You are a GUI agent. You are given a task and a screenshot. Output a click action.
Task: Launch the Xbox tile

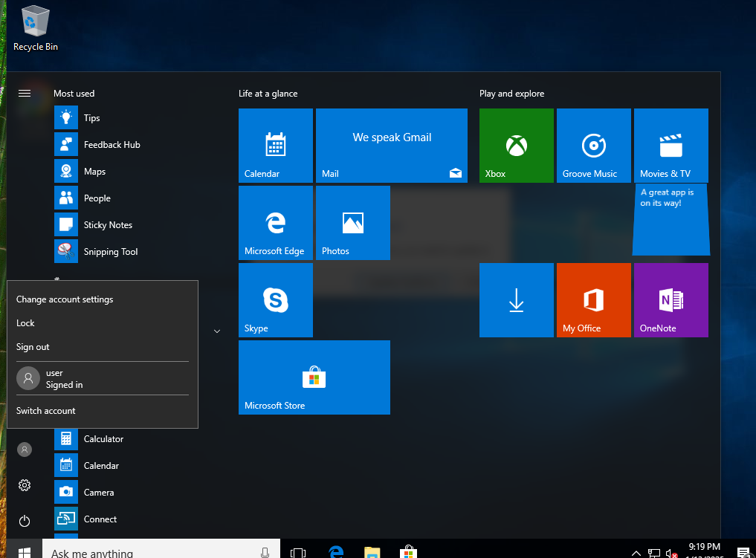(517, 146)
